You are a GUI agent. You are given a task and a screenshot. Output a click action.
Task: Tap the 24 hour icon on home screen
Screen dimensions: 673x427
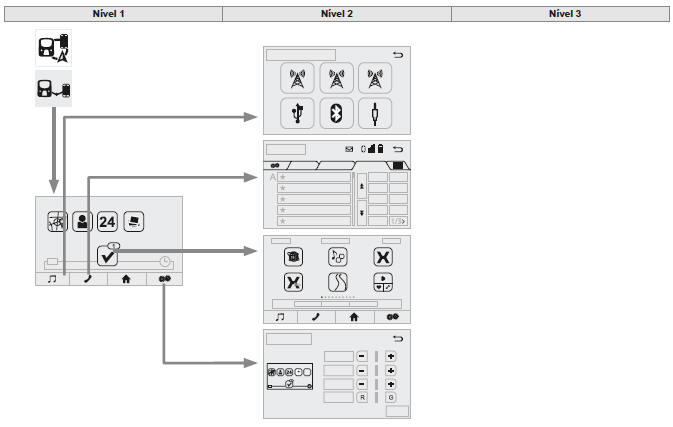pos(107,222)
